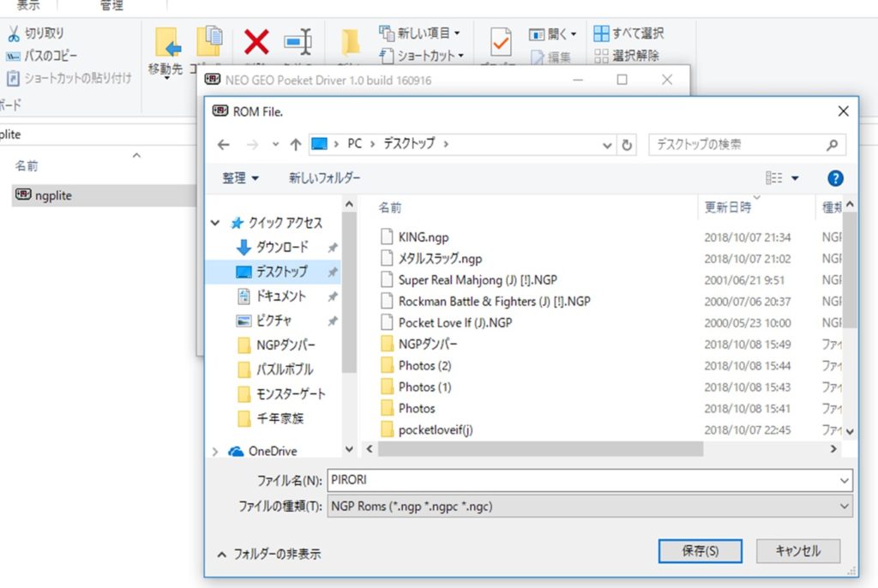The height and width of the screenshot is (588, 878).
Task: Select OneDrive in navigation pane
Action: click(x=273, y=452)
